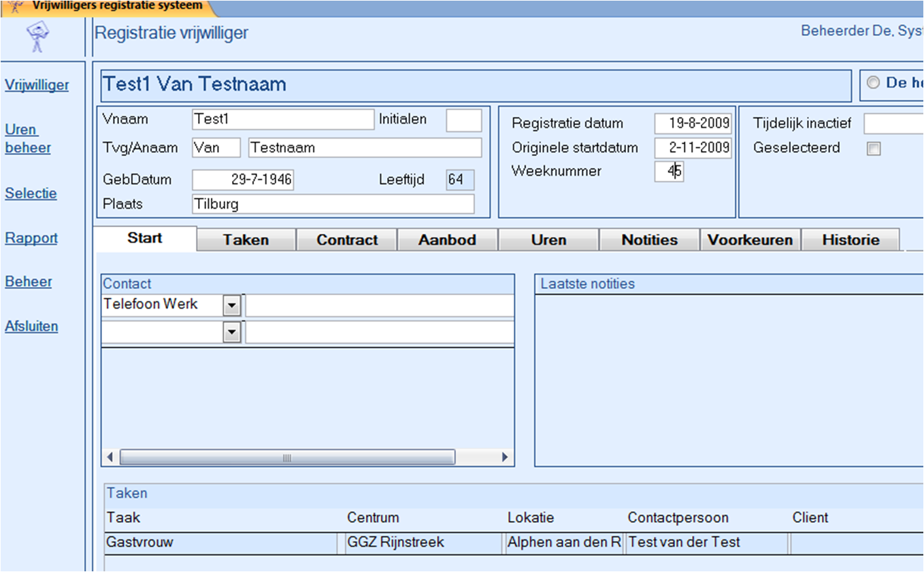The image size is (924, 572).
Task: Click the Leeftijd field showing 64
Action: [x=460, y=180]
